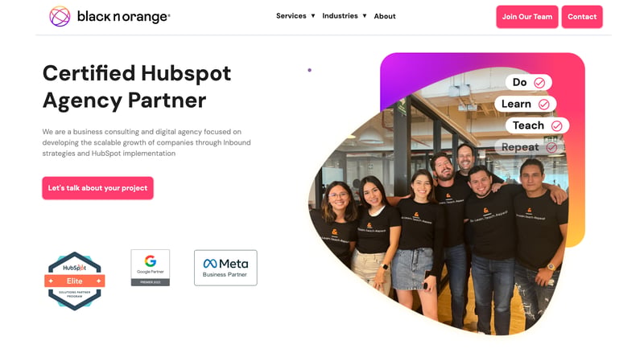Go to the About page link
The height and width of the screenshot is (361, 644).
[x=385, y=16]
